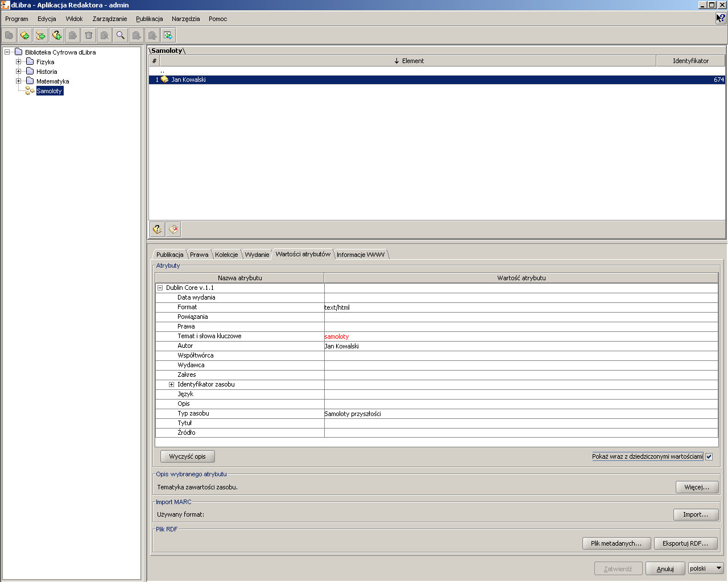728x582 pixels.
Task: Click the Eksportuj RDF... button
Action: pos(685,543)
